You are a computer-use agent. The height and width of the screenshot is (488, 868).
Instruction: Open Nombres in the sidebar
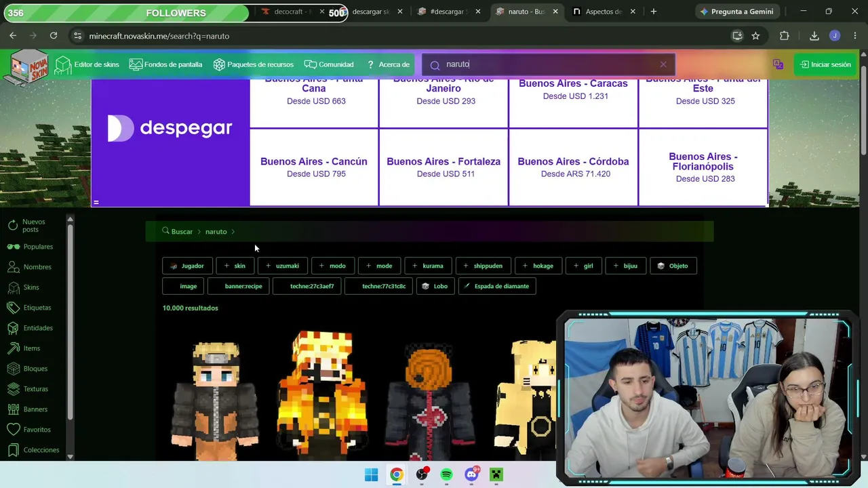click(x=29, y=267)
